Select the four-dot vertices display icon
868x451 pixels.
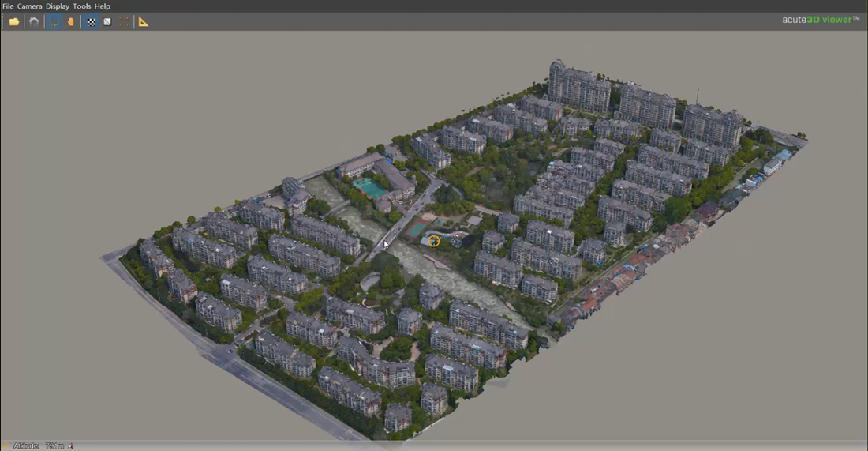(x=124, y=22)
